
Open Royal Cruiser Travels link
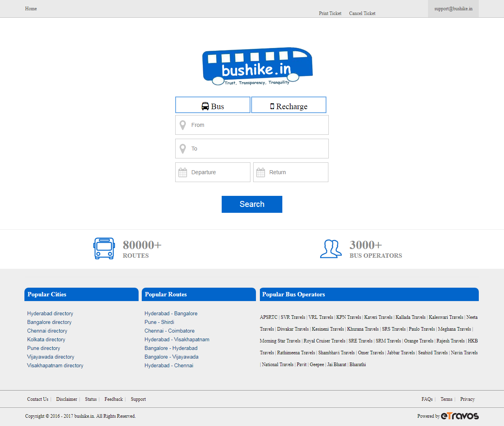(x=324, y=341)
